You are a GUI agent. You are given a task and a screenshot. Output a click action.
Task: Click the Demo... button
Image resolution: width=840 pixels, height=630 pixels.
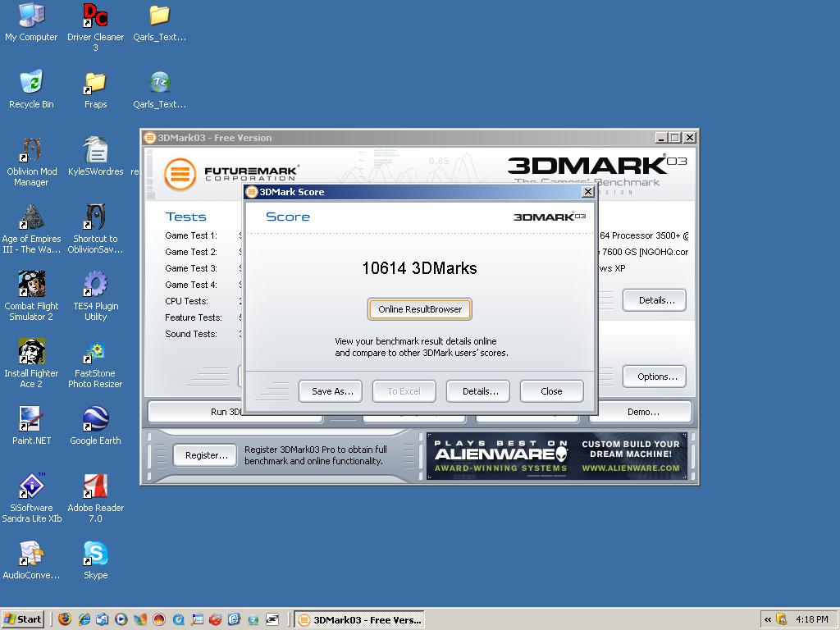click(642, 412)
